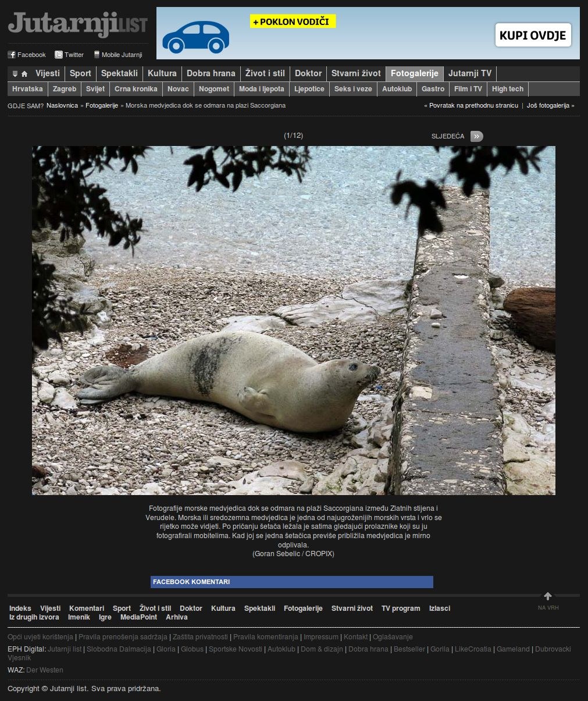Open Još fotogalerija link
588x701 pixels.
coord(550,106)
